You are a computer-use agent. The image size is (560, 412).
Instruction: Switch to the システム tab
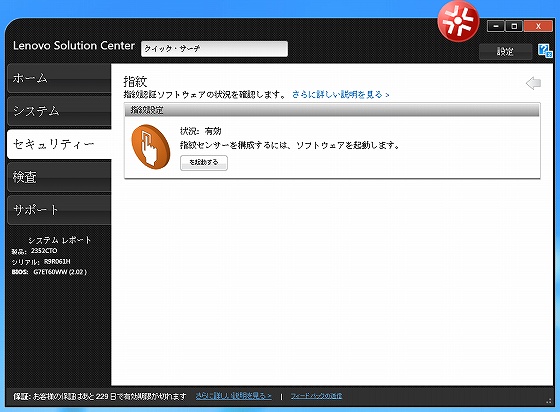(59, 111)
